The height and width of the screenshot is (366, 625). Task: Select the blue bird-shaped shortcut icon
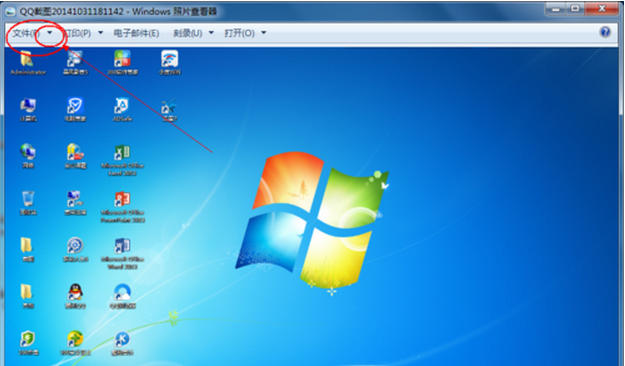click(169, 110)
